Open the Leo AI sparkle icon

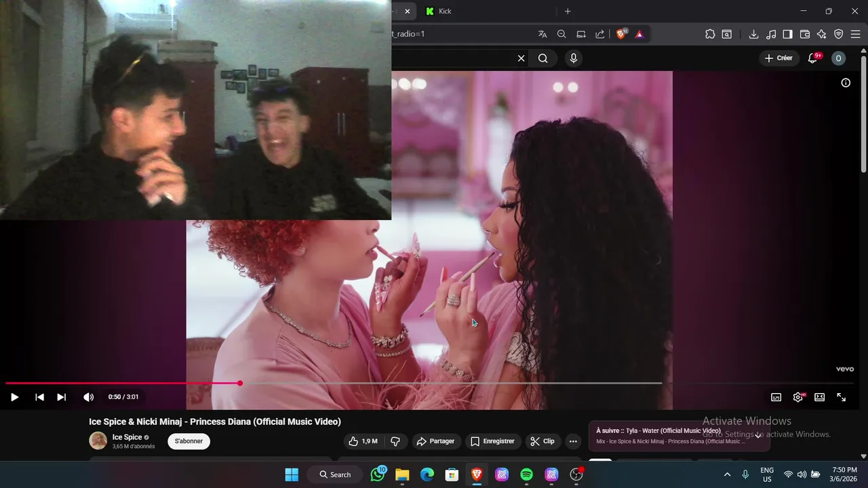[x=822, y=34]
